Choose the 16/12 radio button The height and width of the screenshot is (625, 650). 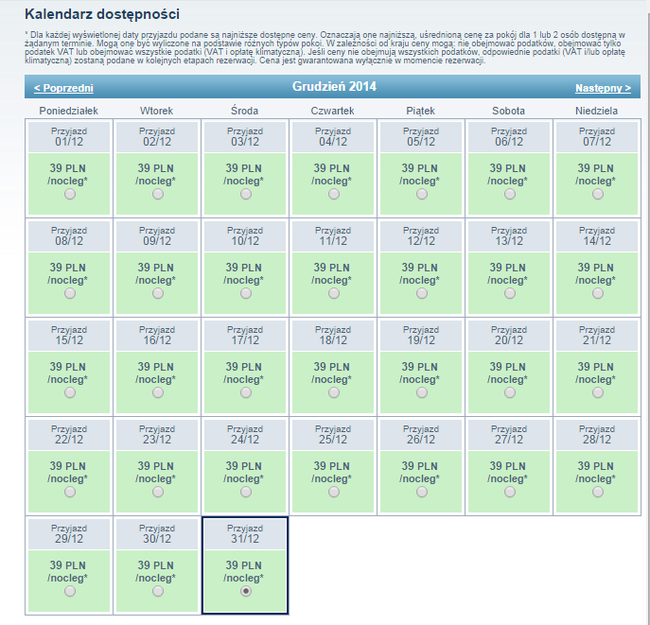click(158, 392)
